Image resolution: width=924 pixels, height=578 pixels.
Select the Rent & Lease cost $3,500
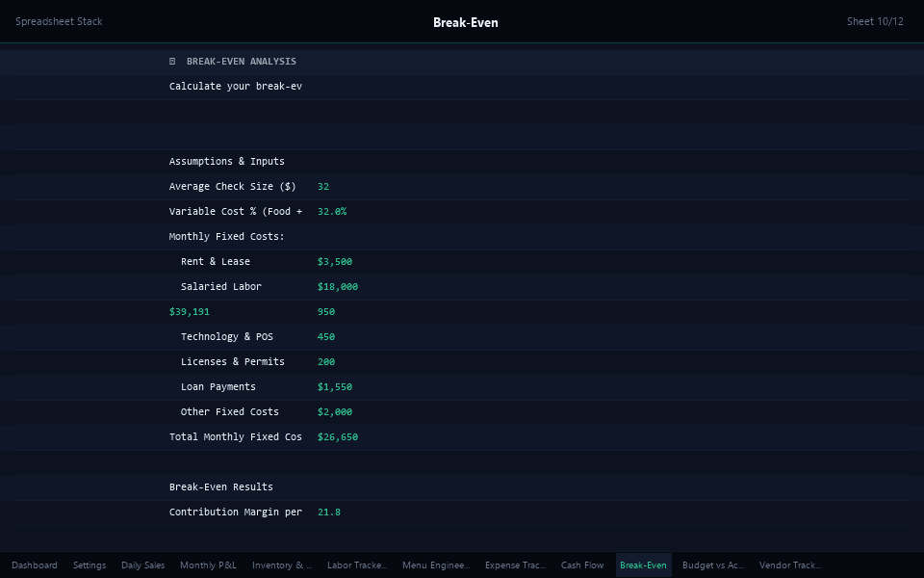[x=335, y=261]
